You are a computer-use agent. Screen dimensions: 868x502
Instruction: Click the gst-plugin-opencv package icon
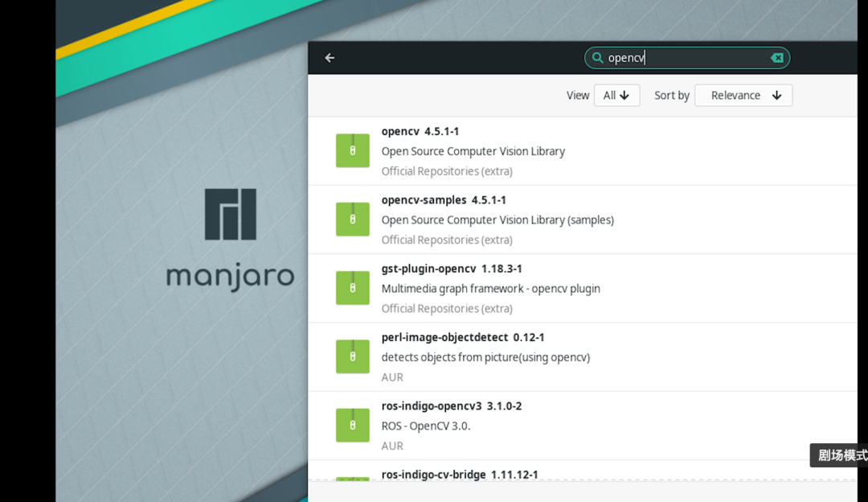tap(353, 288)
